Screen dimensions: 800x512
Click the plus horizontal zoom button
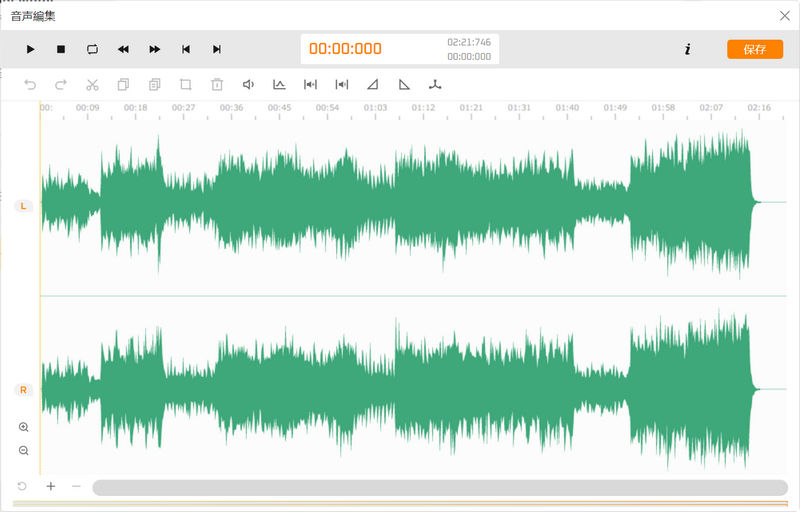(x=50, y=487)
